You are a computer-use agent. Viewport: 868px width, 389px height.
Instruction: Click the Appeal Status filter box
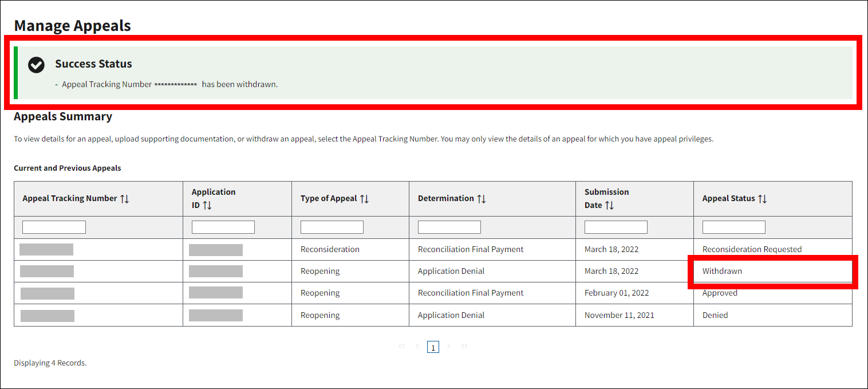[733, 227]
